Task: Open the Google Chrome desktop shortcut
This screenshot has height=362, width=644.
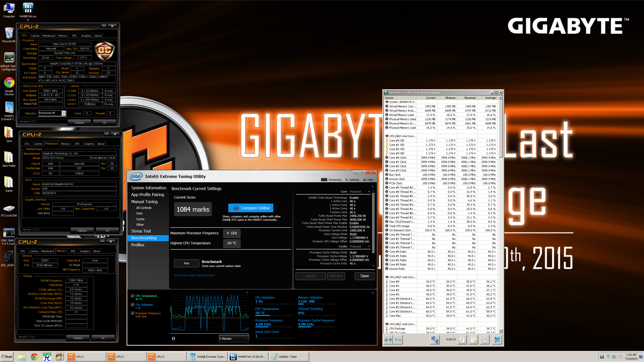Action: (x=9, y=86)
